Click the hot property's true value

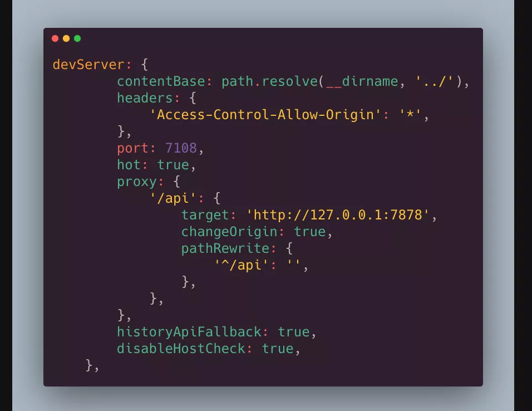[x=173, y=165]
